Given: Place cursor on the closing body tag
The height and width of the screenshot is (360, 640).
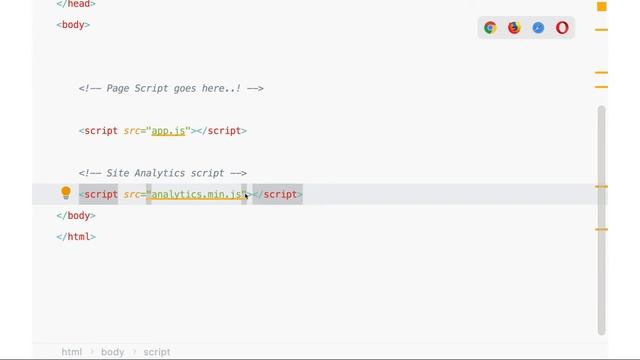Looking at the screenshot, I should point(76,216).
